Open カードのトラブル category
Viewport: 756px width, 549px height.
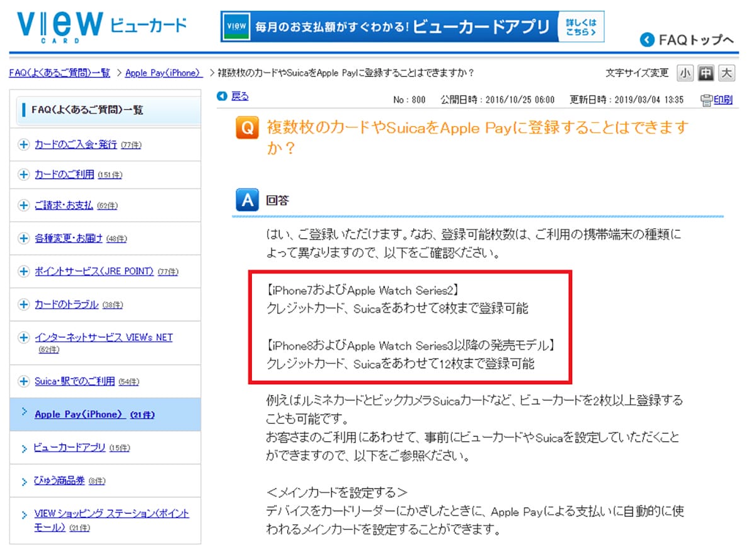pos(67,304)
